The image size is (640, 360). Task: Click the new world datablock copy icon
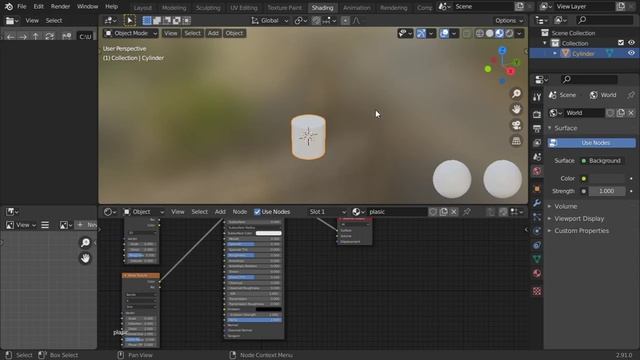[620, 113]
